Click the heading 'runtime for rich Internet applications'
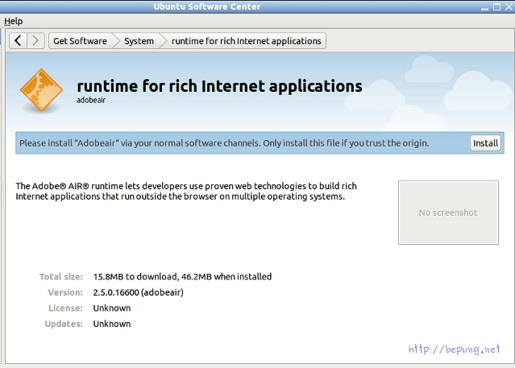Image resolution: width=515 pixels, height=368 pixels. 219,86
